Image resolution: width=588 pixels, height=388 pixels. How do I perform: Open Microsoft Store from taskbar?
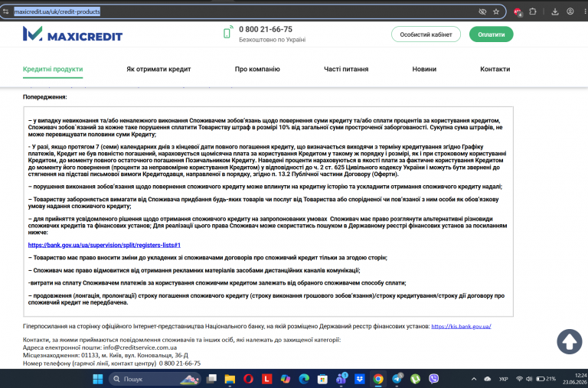click(x=322, y=379)
